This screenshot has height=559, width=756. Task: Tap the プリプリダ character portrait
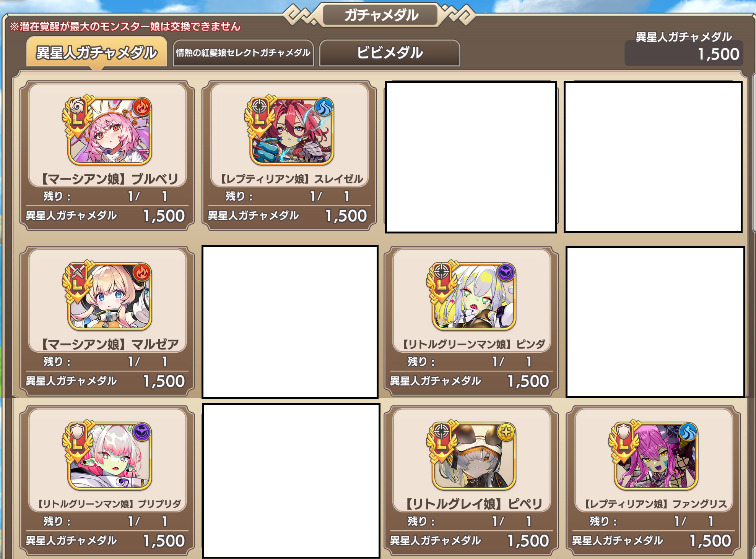coord(110,456)
